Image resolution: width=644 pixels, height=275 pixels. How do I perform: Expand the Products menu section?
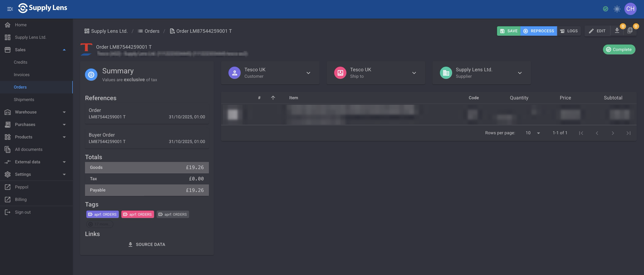36,137
